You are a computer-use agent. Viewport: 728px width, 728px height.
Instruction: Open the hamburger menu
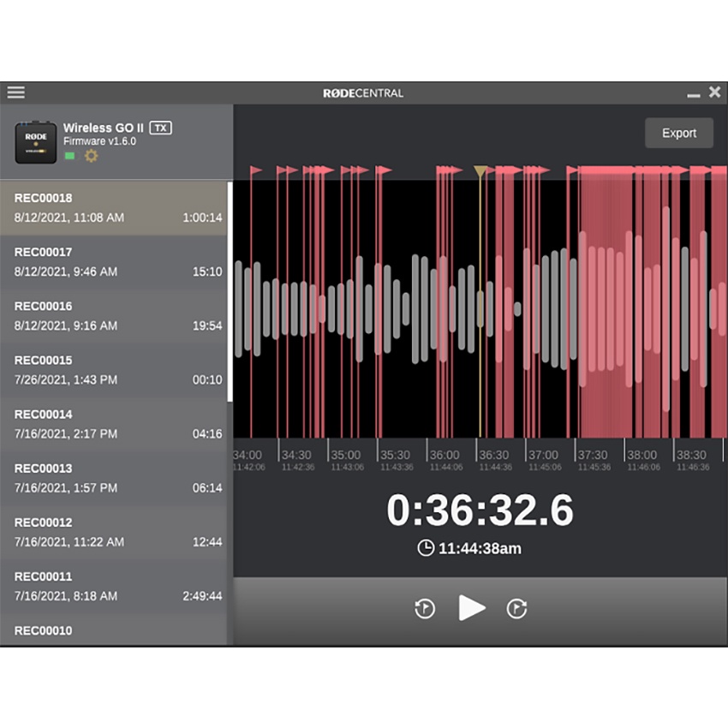pos(15,92)
